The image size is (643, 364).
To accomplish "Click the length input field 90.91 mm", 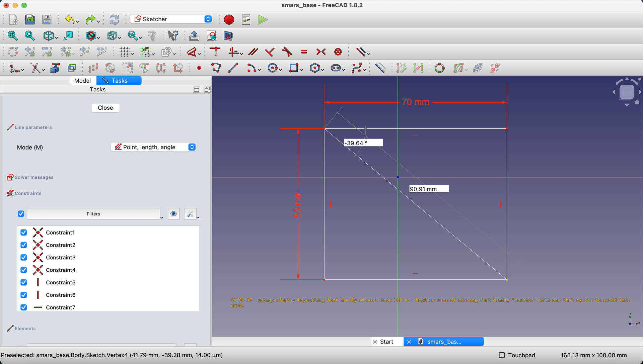I will point(429,189).
